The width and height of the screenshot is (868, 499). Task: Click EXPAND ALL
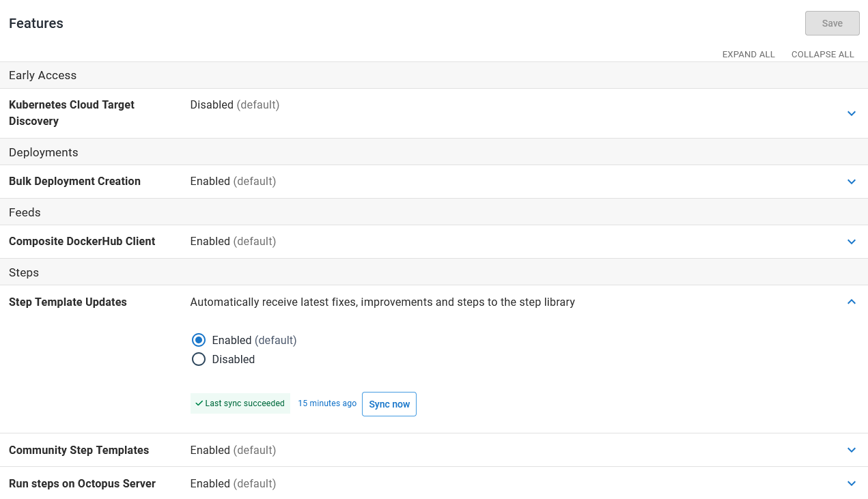(x=748, y=55)
